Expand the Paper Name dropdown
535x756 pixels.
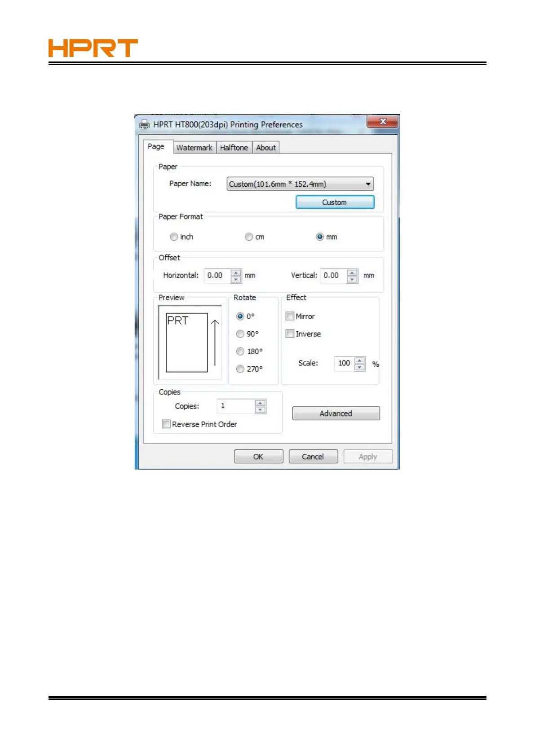(x=300, y=184)
